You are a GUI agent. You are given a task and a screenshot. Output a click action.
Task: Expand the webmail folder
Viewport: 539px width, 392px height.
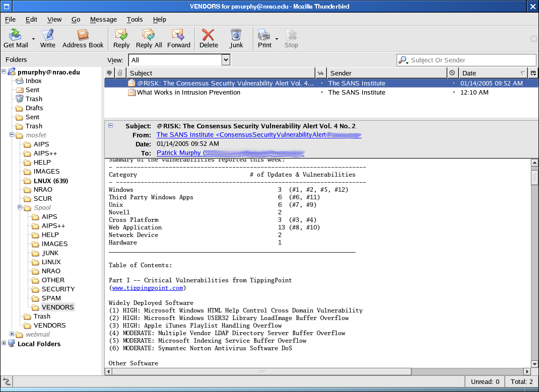12,334
